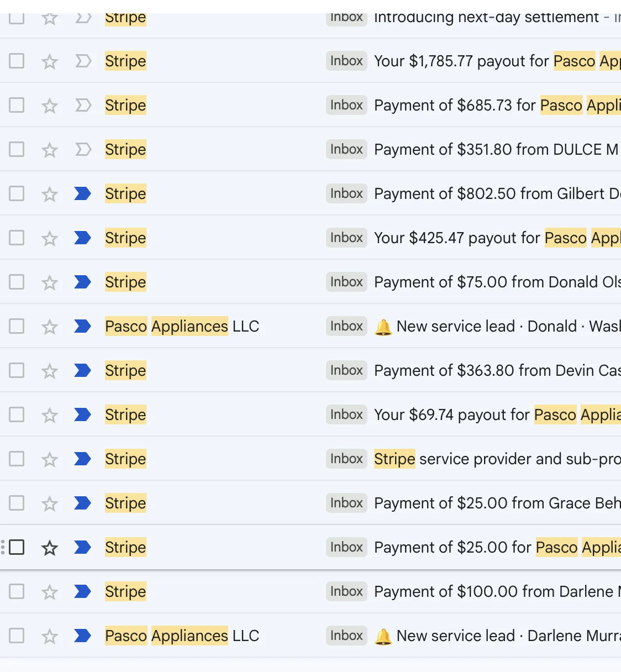
Task: Star the $351.80 DULCE payment email
Action: pos(50,150)
